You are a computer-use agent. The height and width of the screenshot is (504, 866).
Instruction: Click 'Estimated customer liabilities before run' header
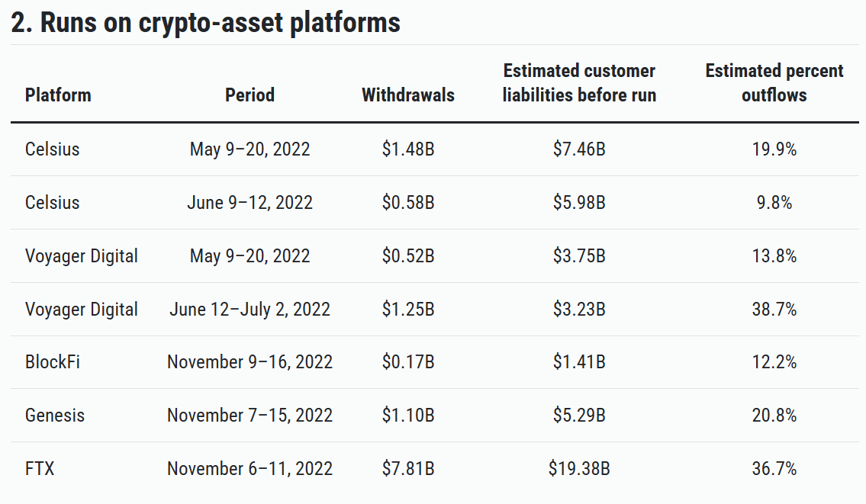pos(579,83)
